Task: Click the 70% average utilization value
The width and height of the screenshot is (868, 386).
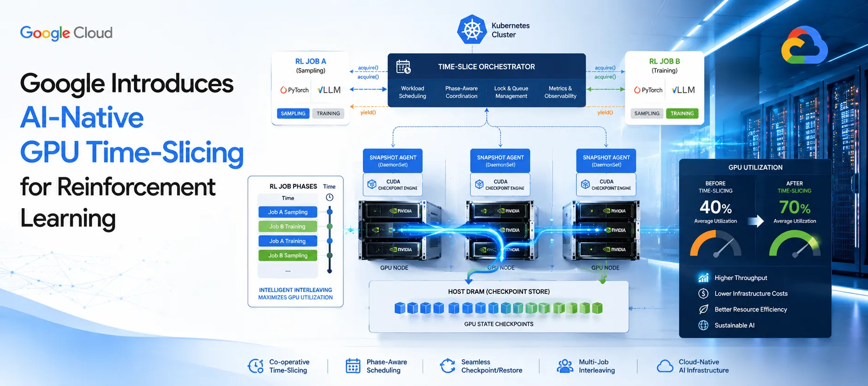Action: [795, 207]
